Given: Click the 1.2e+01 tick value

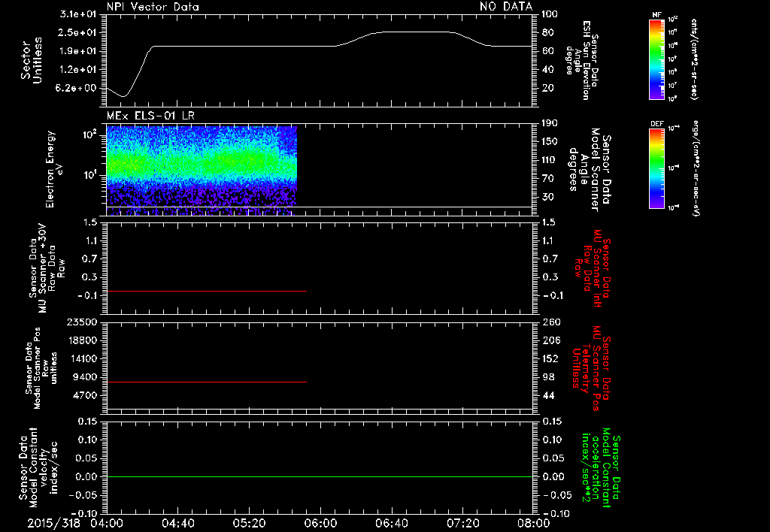Looking at the screenshot, I should [x=78, y=70].
